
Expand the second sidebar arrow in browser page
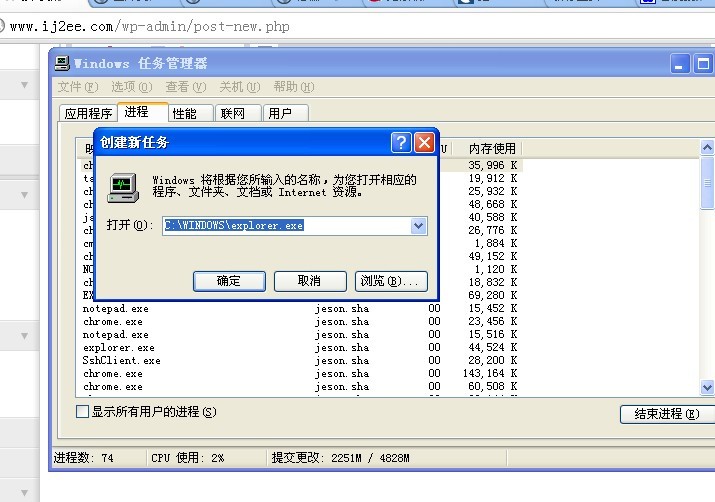25,195
